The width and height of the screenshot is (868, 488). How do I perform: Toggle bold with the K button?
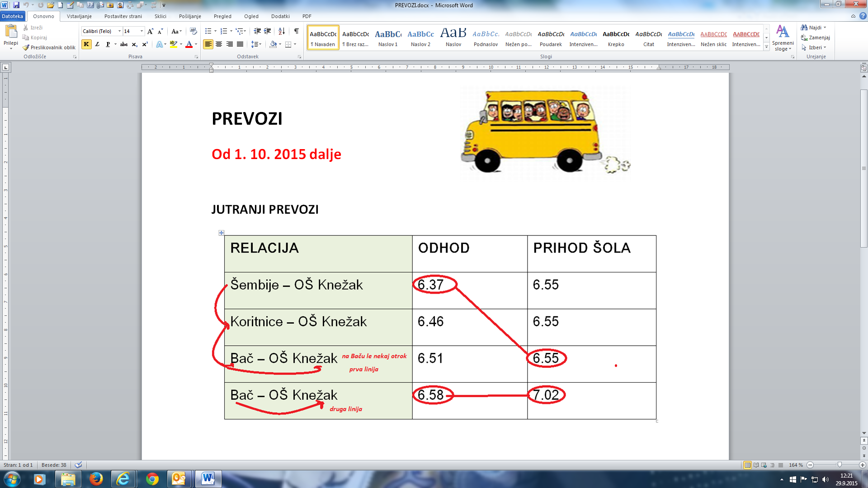coord(86,44)
